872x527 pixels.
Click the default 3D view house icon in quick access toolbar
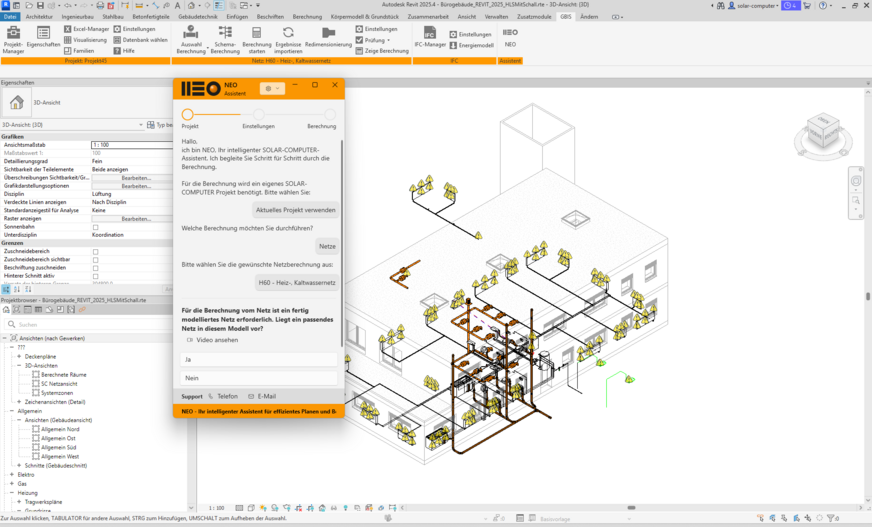coord(191,6)
